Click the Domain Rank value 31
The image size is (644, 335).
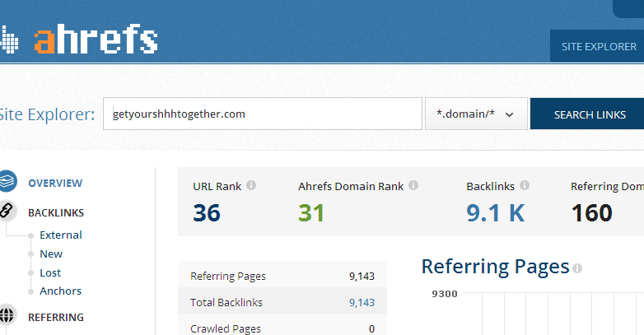(311, 212)
